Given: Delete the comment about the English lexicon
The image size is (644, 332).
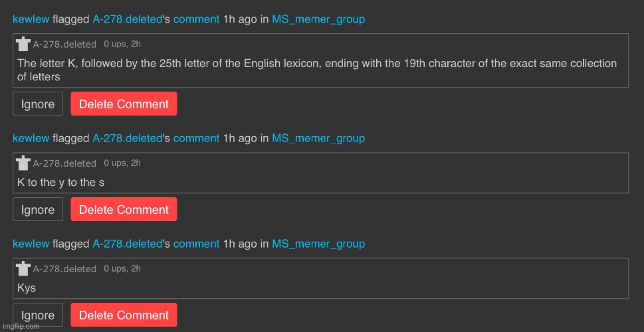Looking at the screenshot, I should pos(124,104).
